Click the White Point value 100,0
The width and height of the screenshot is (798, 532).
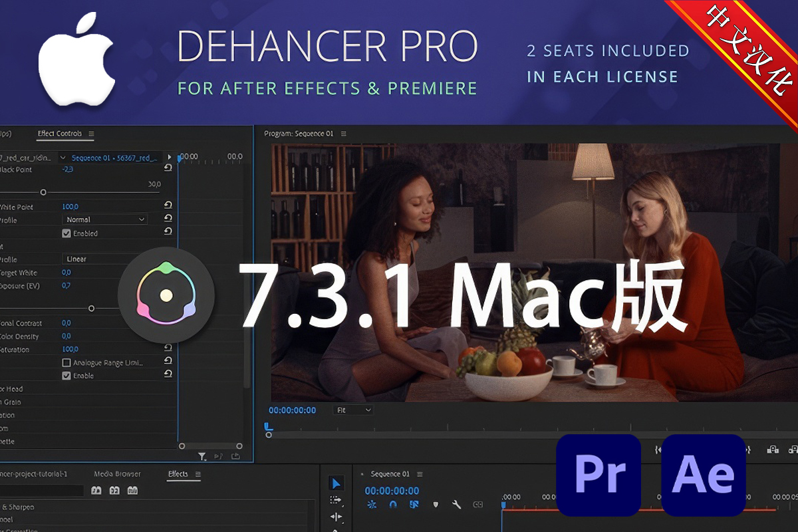pos(70,207)
